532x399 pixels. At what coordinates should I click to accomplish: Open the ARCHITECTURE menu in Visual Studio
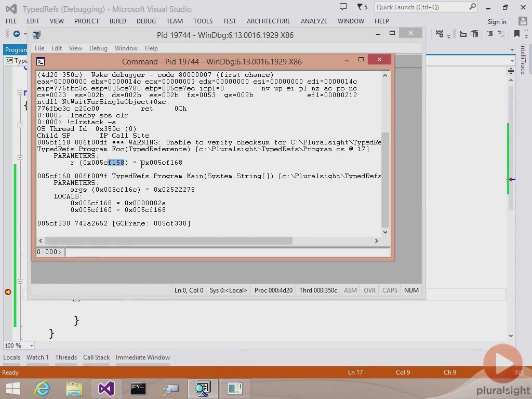point(269,21)
